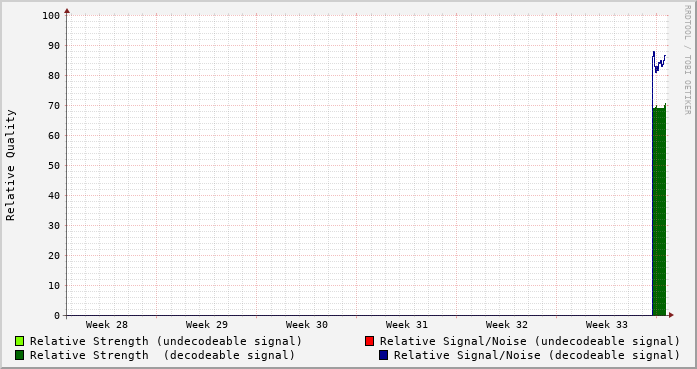Image resolution: width=697 pixels, height=369 pixels.
Task: Click Relative Signal/Noise (undecodeable signal) legend text
Action: coord(530,341)
